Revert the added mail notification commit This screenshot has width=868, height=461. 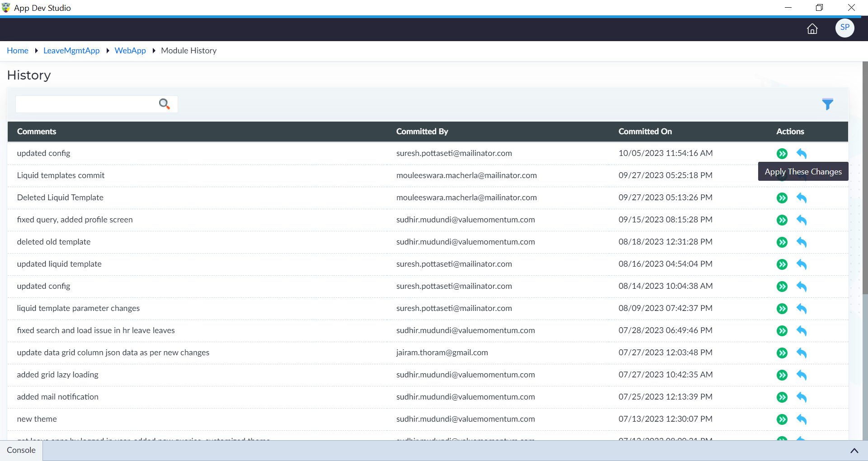802,397
